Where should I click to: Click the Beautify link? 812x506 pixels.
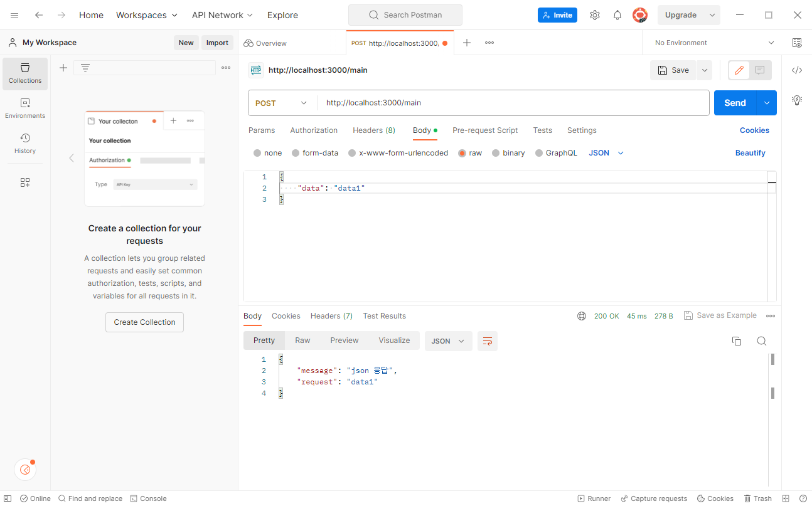(x=751, y=153)
